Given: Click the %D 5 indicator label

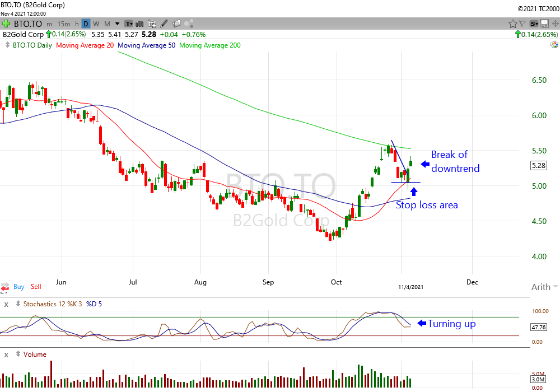Looking at the screenshot, I should coord(94,304).
